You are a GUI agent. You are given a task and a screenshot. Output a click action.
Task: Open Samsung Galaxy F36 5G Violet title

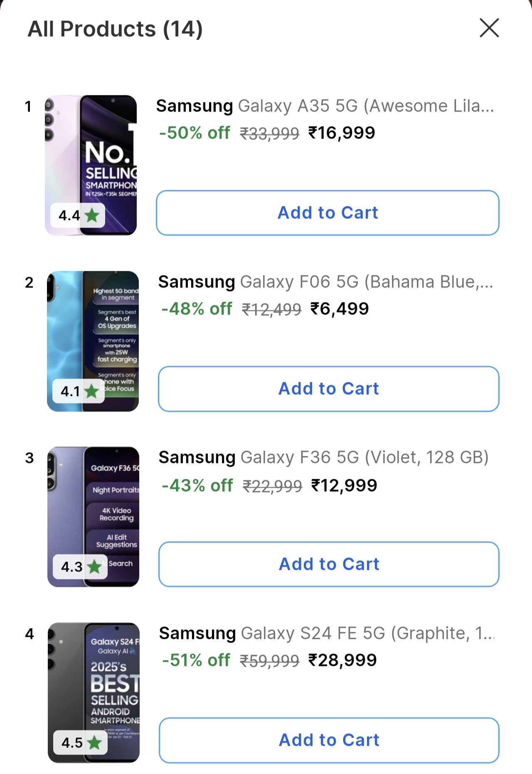click(x=323, y=457)
